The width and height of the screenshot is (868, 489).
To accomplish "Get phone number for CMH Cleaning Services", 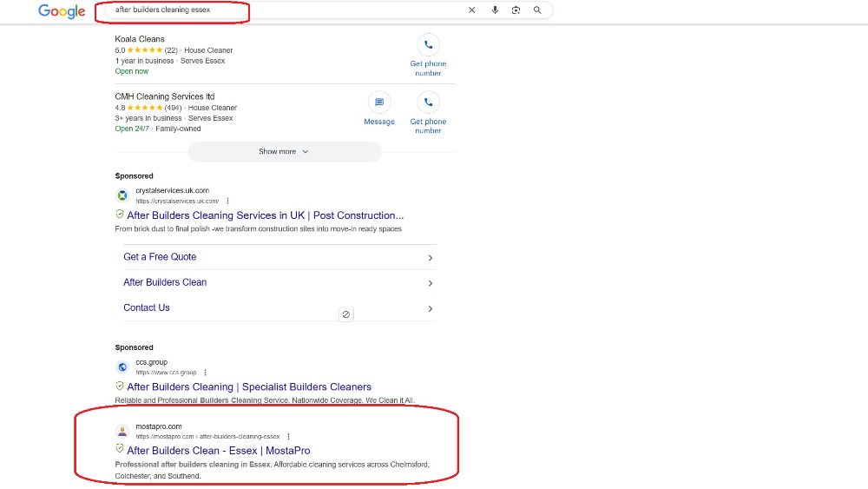I will point(428,103).
